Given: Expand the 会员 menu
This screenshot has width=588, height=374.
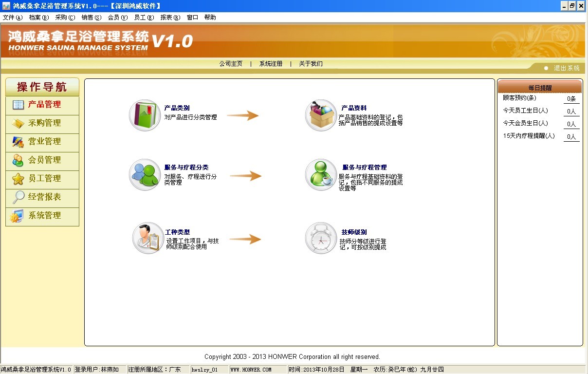Looking at the screenshot, I should pos(117,18).
